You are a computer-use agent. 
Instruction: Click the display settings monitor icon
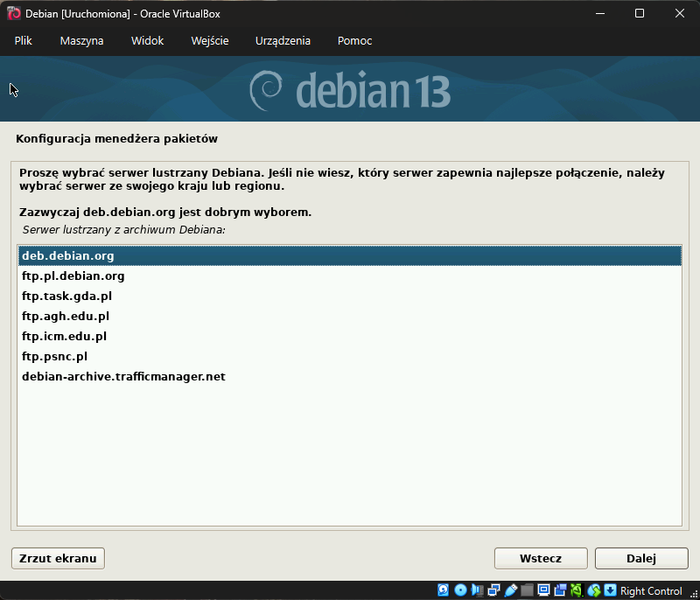coord(543,590)
